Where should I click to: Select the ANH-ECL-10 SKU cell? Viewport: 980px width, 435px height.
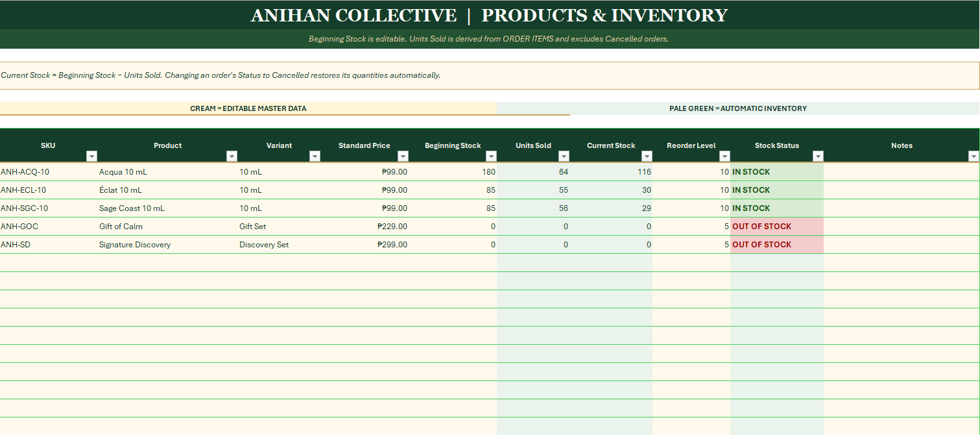pyautogui.click(x=49, y=190)
